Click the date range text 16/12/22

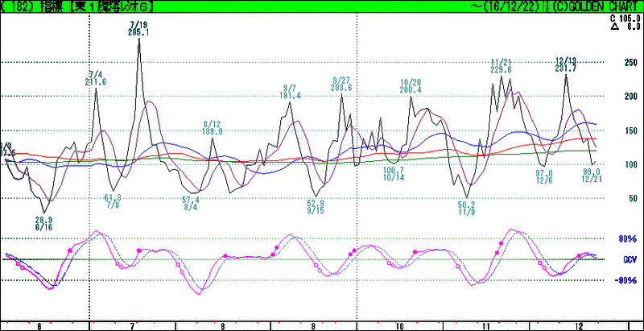[510, 6]
